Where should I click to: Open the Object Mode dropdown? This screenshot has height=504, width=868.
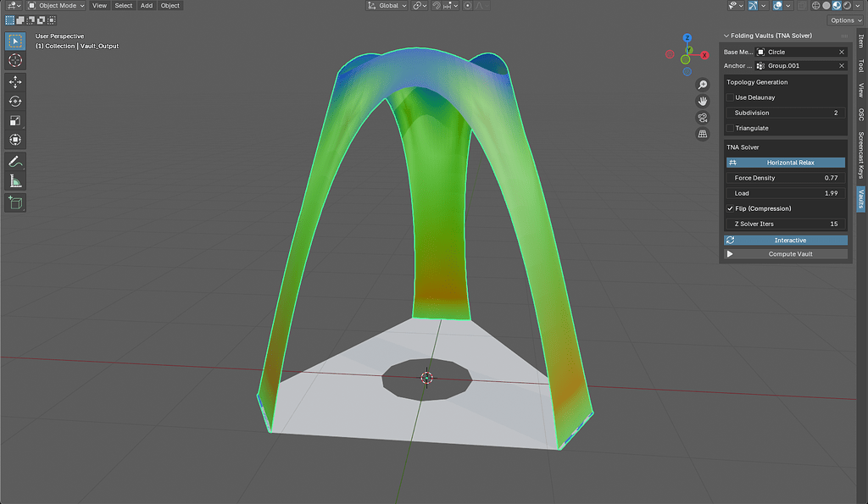coord(56,6)
